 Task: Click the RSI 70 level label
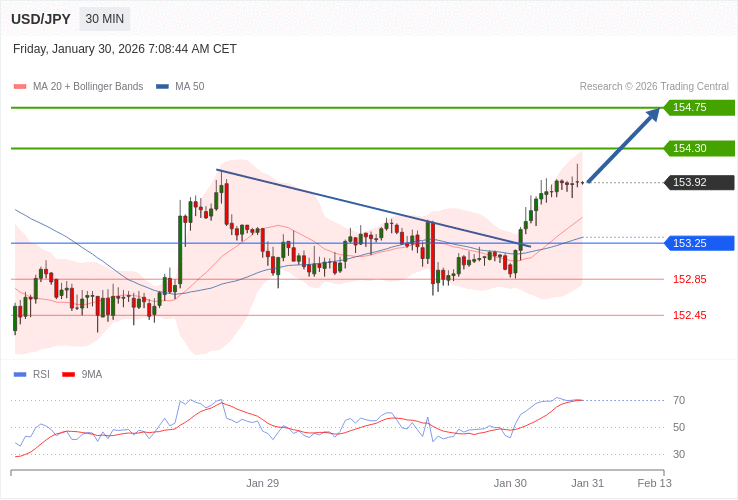679,401
